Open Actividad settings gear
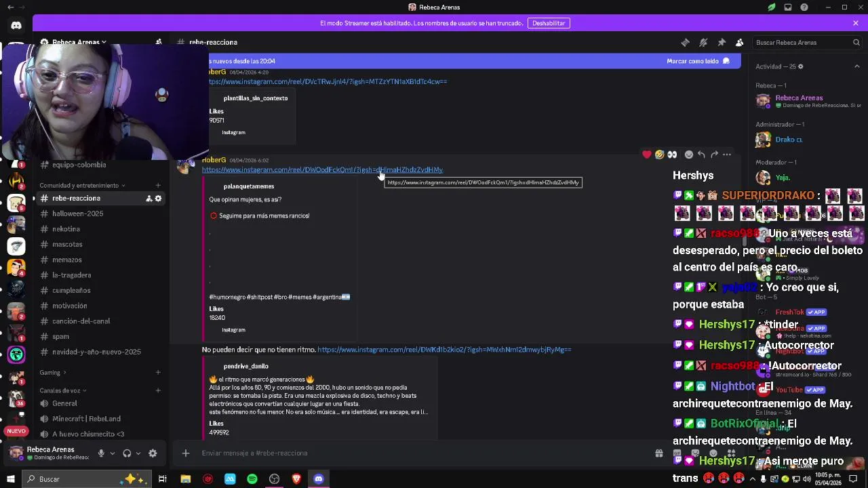 click(800, 66)
